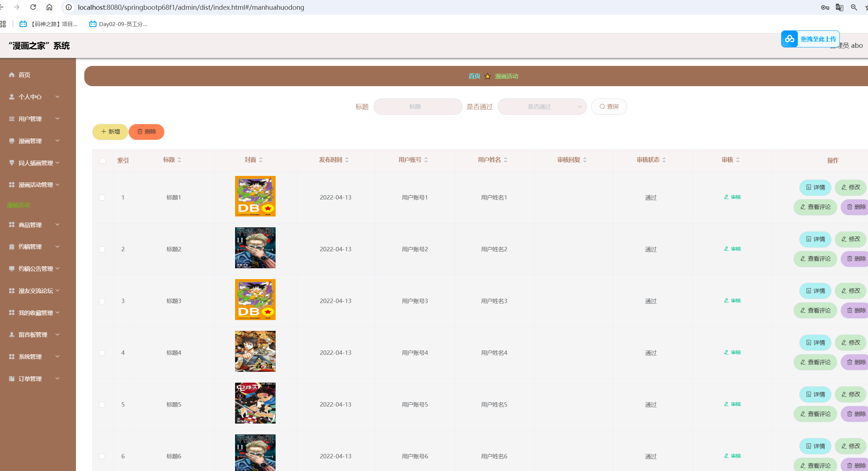The width and height of the screenshot is (868, 471).
Task: Click the cover thumbnail in row 标题4
Action: (x=255, y=352)
